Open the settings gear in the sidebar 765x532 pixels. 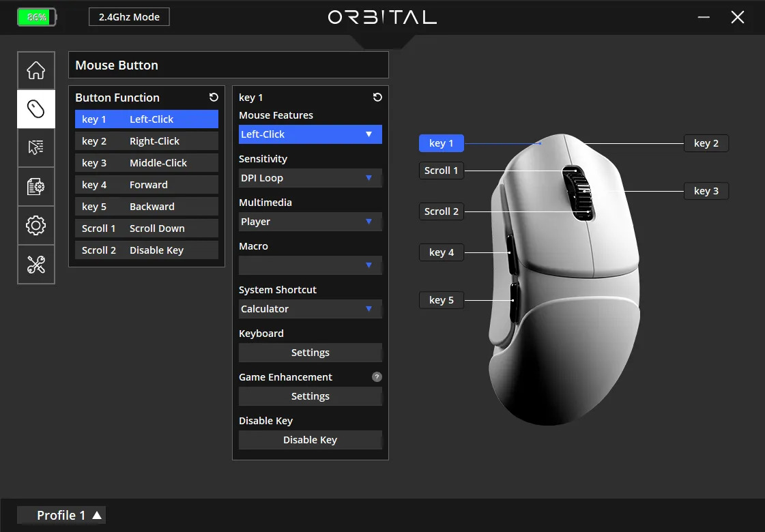35,226
